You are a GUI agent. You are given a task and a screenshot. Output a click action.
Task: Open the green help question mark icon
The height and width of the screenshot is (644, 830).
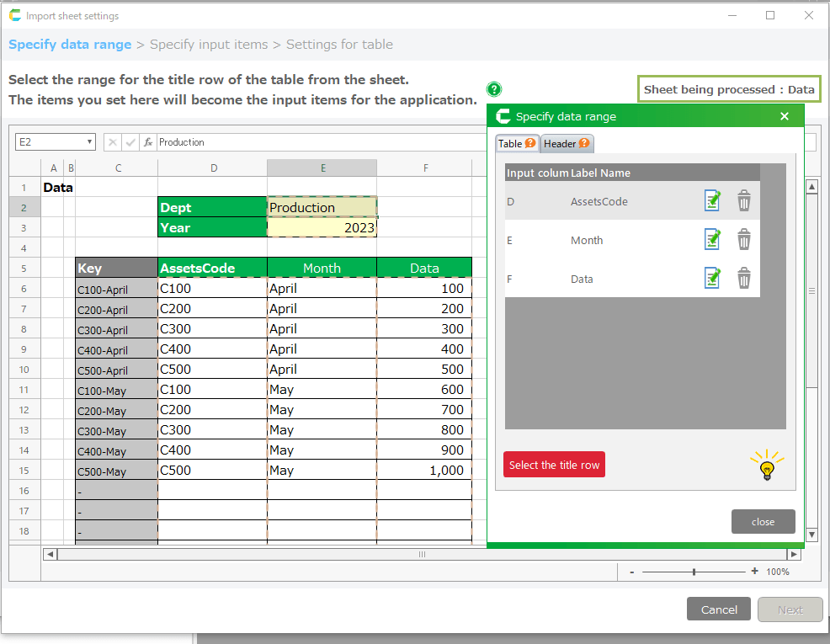tap(494, 89)
